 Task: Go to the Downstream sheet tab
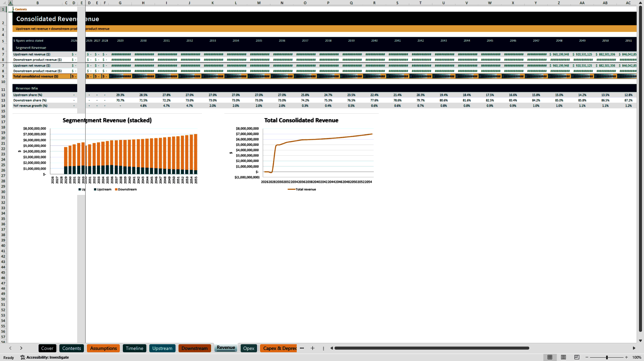[195, 348]
